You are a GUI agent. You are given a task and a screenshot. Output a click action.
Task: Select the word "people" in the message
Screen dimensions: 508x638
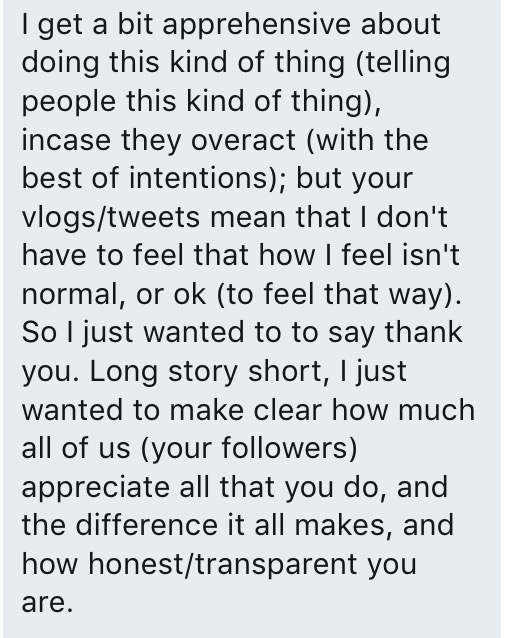tap(68, 103)
